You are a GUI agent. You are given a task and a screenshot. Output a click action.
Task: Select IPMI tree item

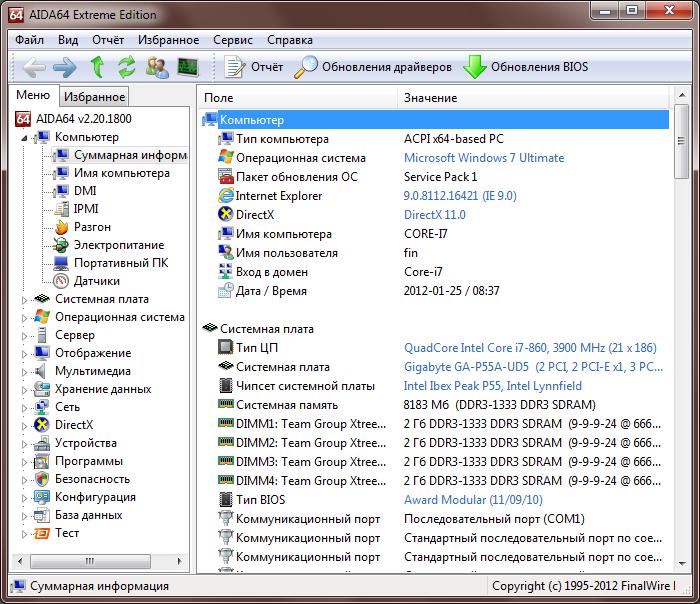[86, 209]
